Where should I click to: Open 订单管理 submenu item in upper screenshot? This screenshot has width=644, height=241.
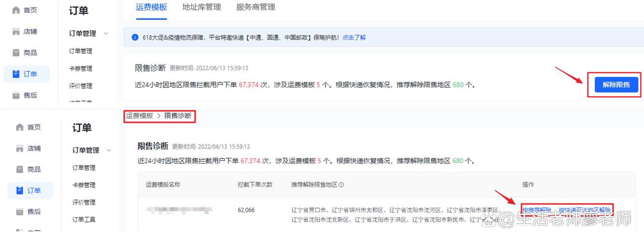[x=80, y=51]
